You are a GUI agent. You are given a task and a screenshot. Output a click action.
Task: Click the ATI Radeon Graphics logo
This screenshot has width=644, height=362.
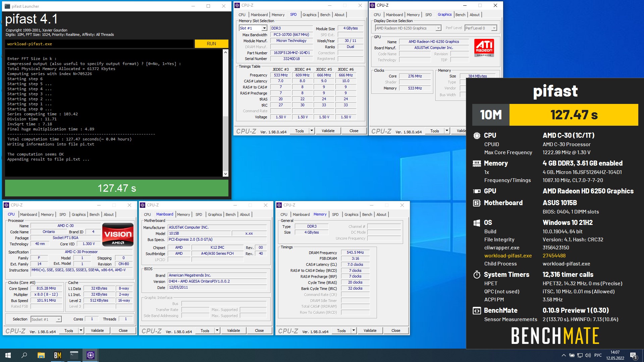(x=484, y=48)
